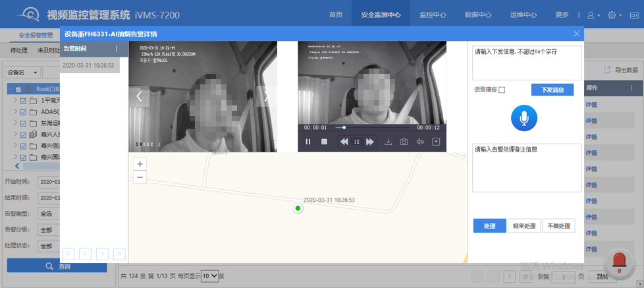Stop the alarm video playback
Screen dimensions: 644x288
pos(324,142)
